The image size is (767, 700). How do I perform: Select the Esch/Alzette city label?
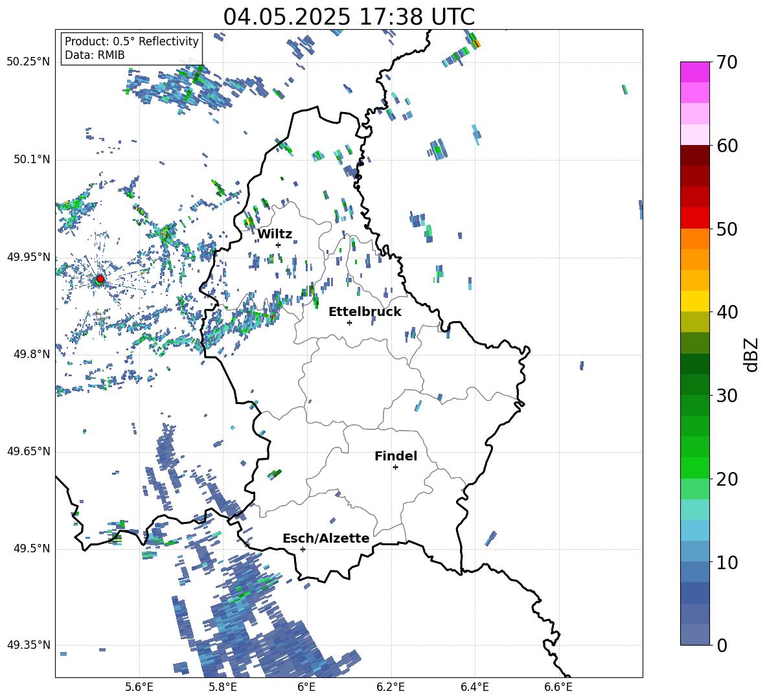[x=326, y=539]
